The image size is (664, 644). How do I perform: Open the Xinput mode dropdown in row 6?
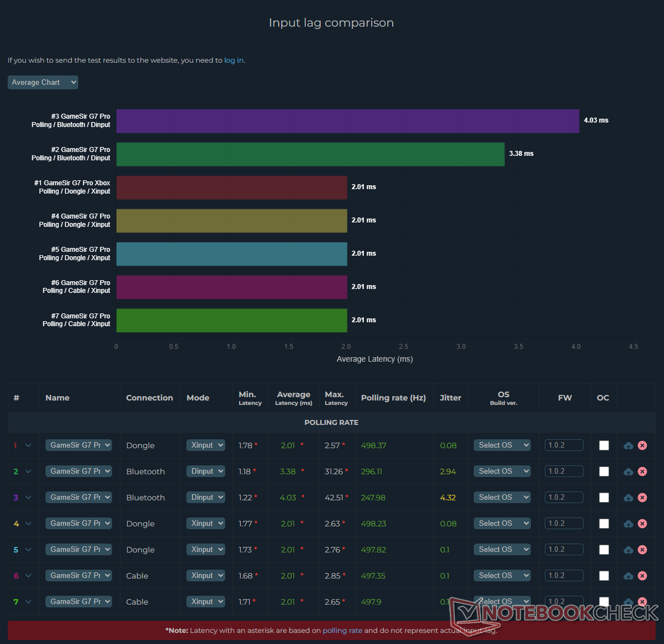coord(206,575)
